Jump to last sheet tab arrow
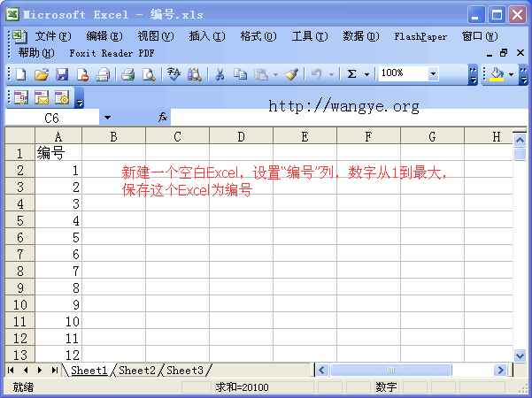This screenshot has width=532, height=398. pos(54,371)
